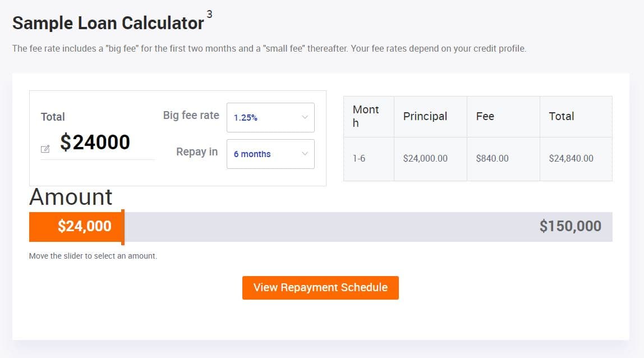Image resolution: width=644 pixels, height=358 pixels.
Task: Click the 1-6 month row cell
Action: point(359,158)
